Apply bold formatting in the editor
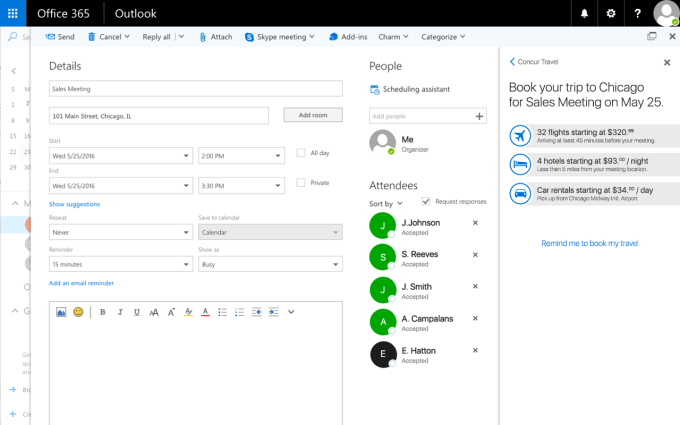The image size is (680, 425). tap(102, 312)
